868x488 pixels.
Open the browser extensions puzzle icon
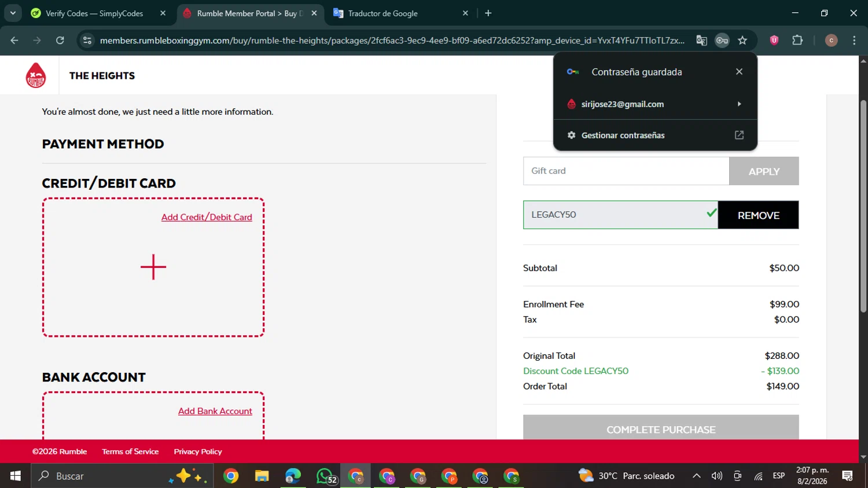(x=797, y=40)
